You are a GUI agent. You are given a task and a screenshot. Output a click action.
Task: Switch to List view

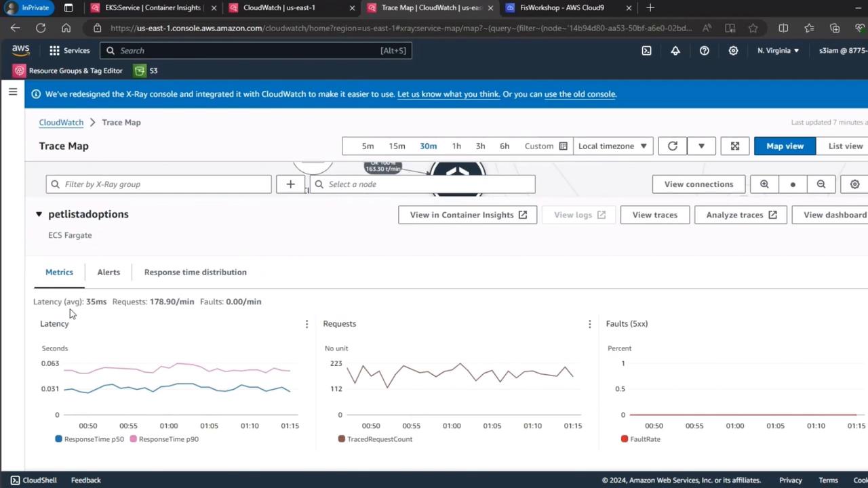pyautogui.click(x=845, y=146)
